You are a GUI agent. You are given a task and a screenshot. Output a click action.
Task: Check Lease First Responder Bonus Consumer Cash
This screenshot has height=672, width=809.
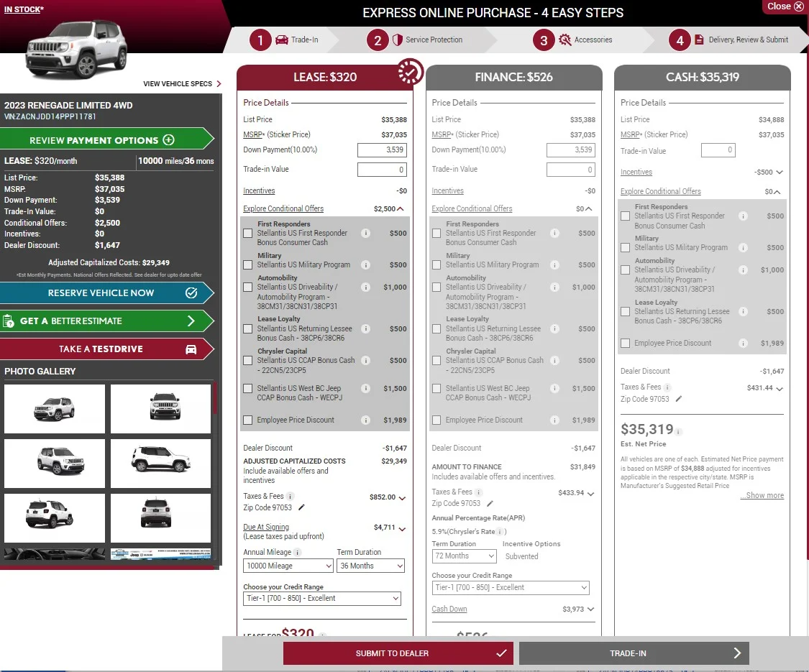tap(247, 233)
